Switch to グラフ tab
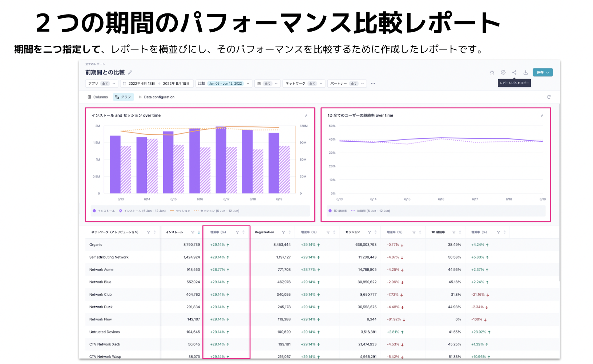This screenshot has height=364, width=593. 123,97
